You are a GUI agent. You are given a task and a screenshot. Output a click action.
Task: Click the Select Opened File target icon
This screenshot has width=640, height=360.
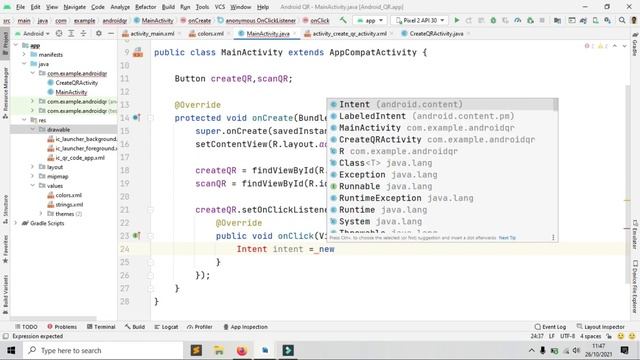click(x=59, y=33)
